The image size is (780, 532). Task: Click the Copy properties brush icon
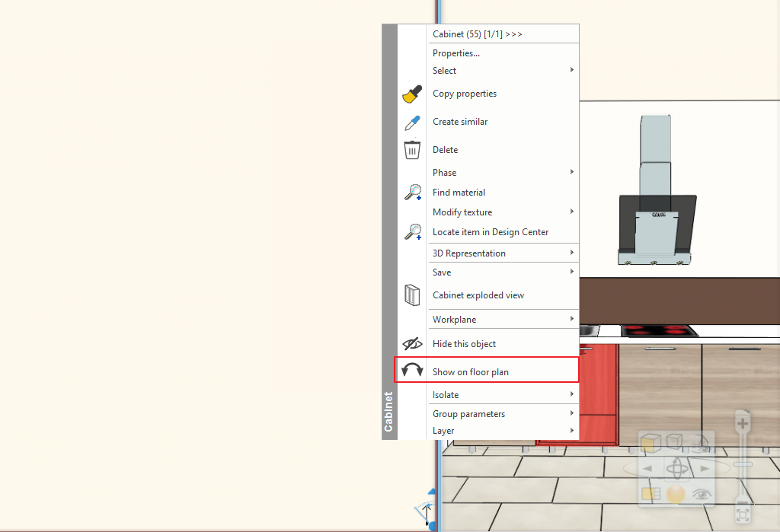pos(412,94)
